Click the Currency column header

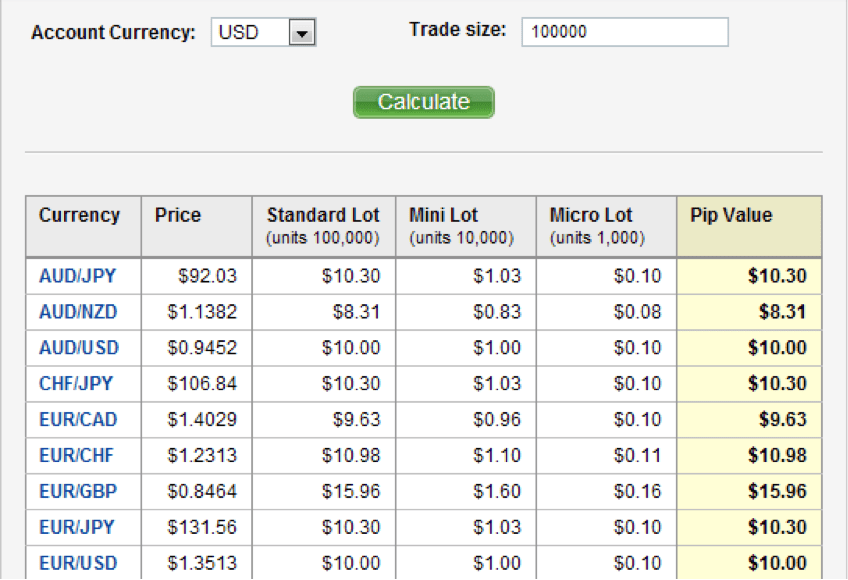79,215
